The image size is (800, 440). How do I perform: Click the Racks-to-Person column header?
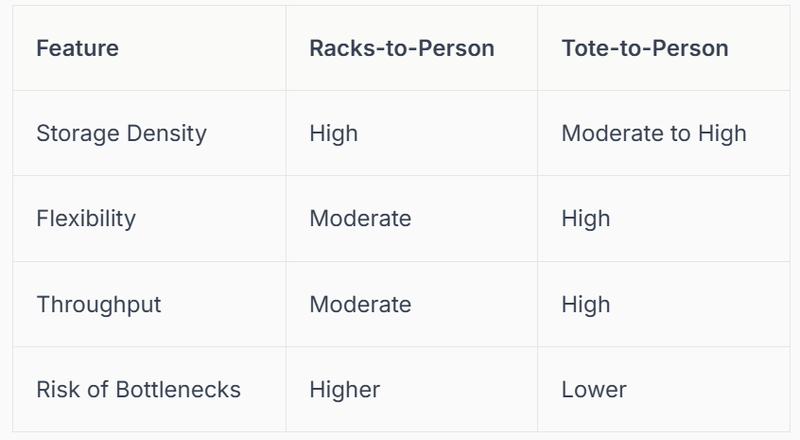(x=401, y=48)
